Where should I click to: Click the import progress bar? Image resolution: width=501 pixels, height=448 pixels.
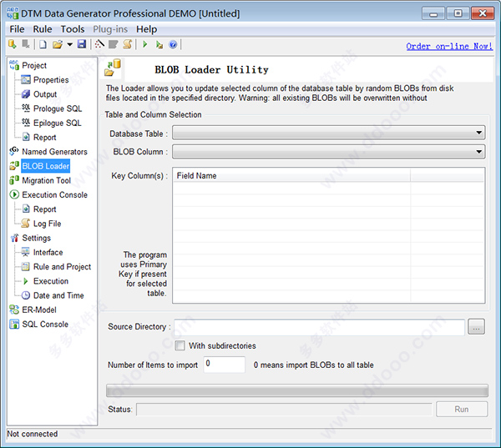296,390
